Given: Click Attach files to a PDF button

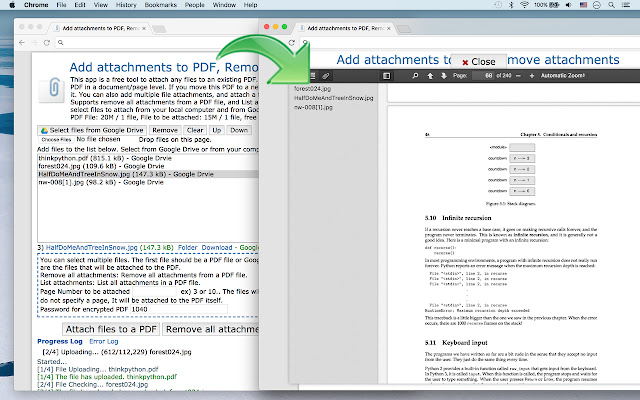Looking at the screenshot, I should click(111, 329).
